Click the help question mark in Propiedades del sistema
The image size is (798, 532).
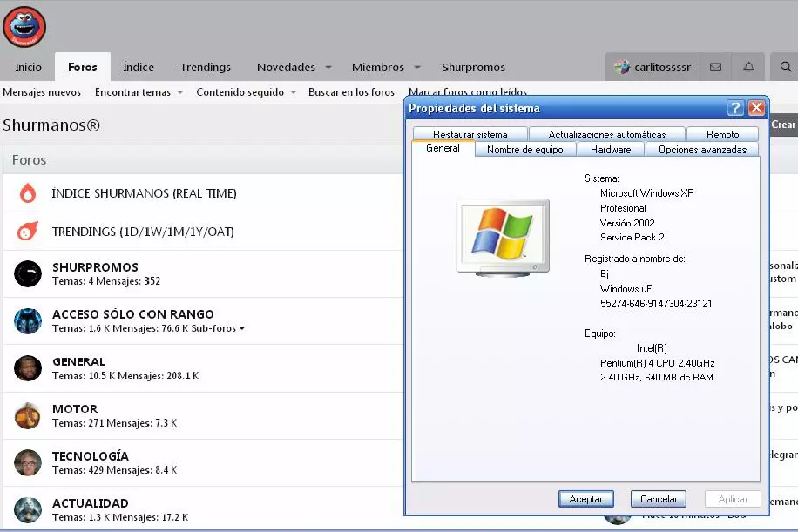click(735, 108)
